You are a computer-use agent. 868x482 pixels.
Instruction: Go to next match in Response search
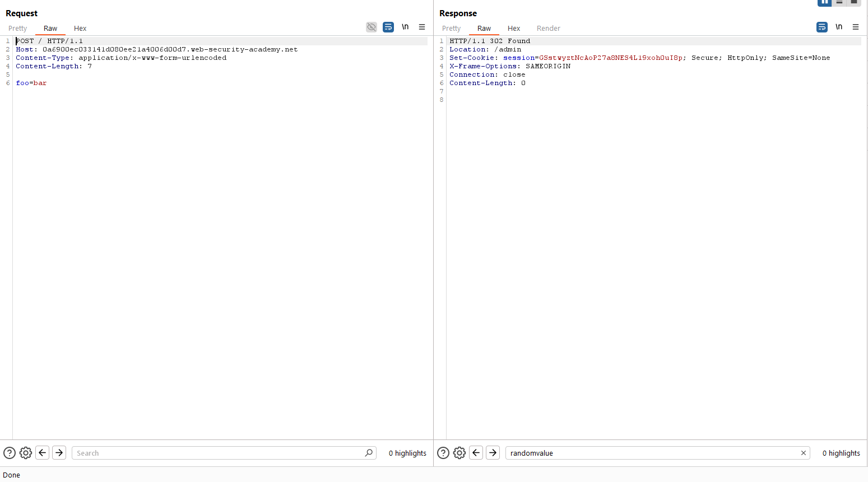pos(493,453)
